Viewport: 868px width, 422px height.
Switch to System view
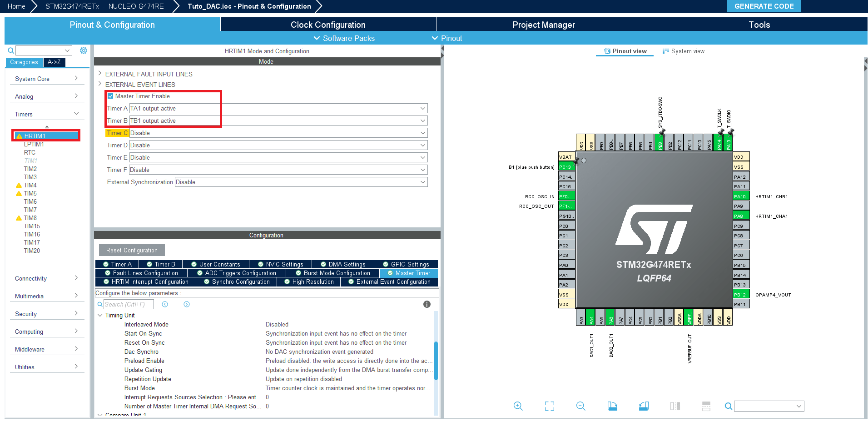[x=684, y=51]
